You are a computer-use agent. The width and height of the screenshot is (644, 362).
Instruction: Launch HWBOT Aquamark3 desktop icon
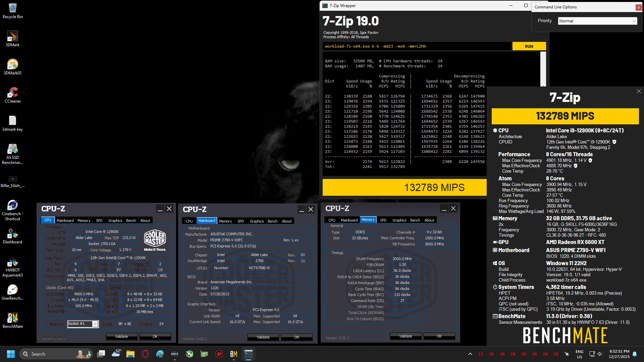[x=12, y=267]
